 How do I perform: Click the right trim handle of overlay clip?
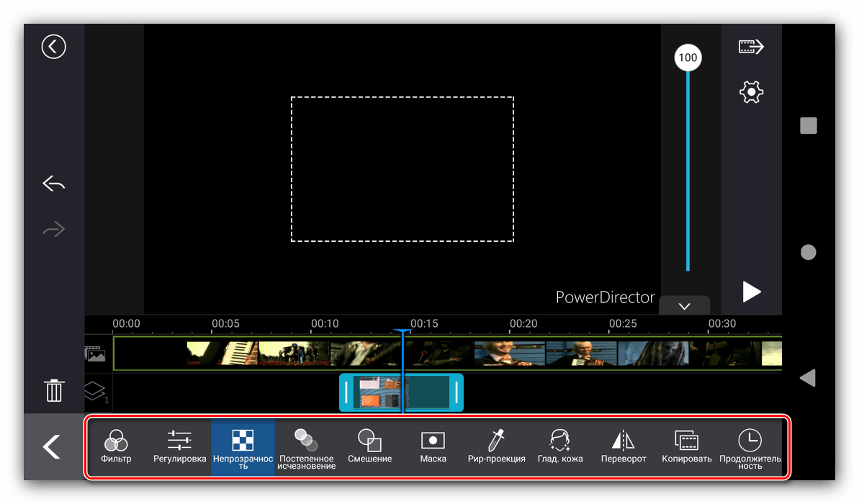coord(457,392)
